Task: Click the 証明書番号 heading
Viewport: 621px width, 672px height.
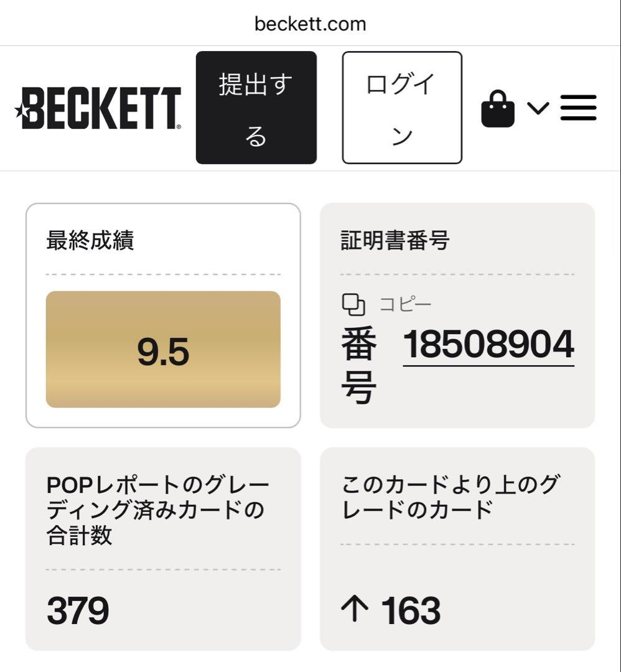Action: (395, 240)
